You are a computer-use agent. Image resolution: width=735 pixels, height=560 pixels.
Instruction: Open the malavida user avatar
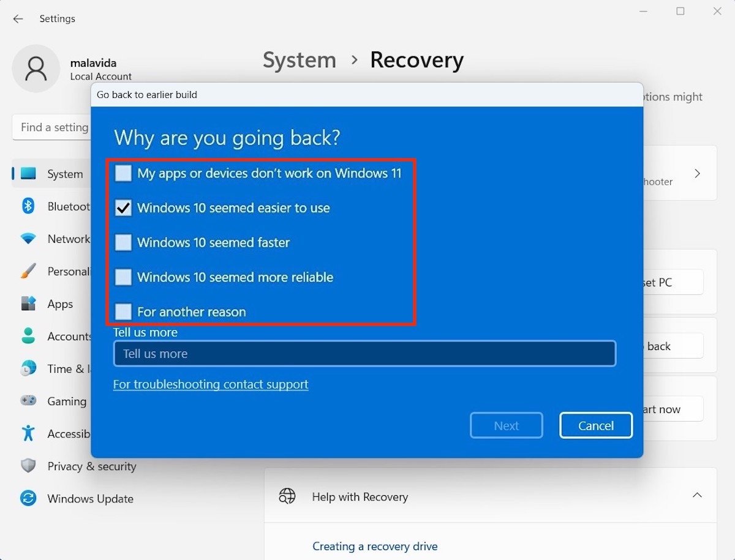pyautogui.click(x=36, y=69)
